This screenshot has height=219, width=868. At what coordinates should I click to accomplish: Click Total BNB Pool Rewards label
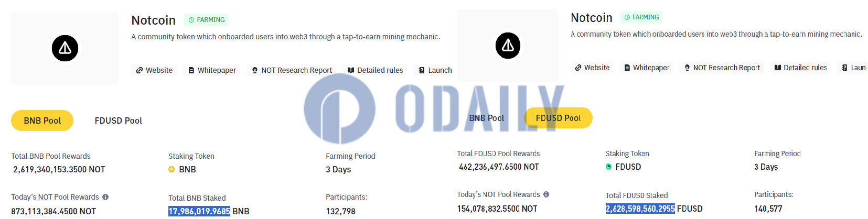(x=51, y=156)
